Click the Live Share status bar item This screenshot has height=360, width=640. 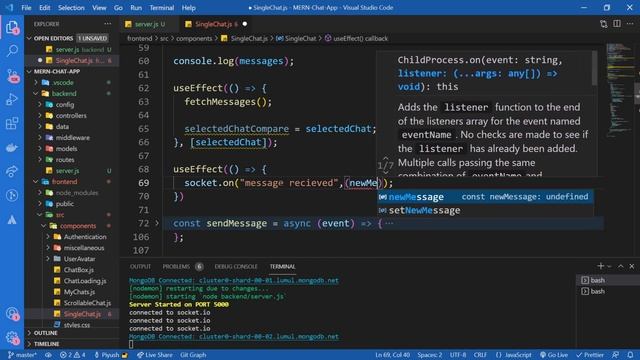[154, 355]
